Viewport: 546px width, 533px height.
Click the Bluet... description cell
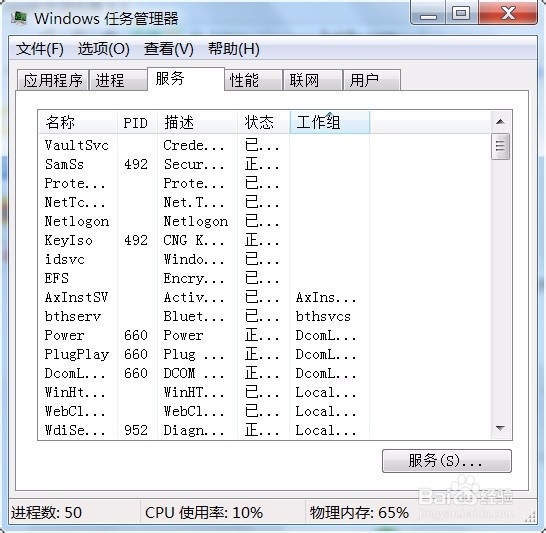[194, 316]
